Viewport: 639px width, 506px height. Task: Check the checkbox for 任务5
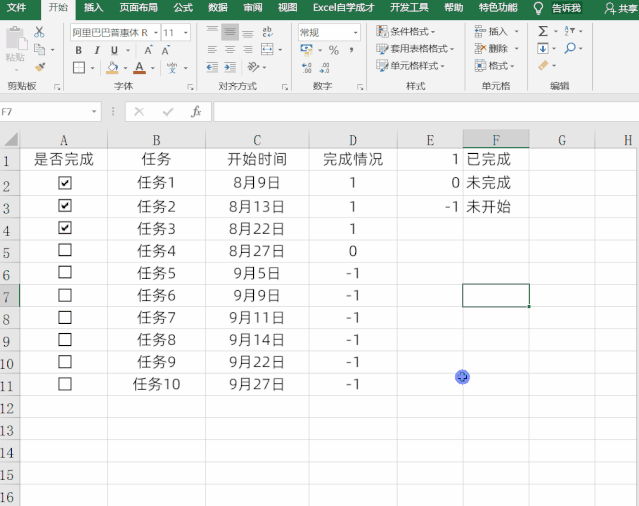tap(65, 272)
